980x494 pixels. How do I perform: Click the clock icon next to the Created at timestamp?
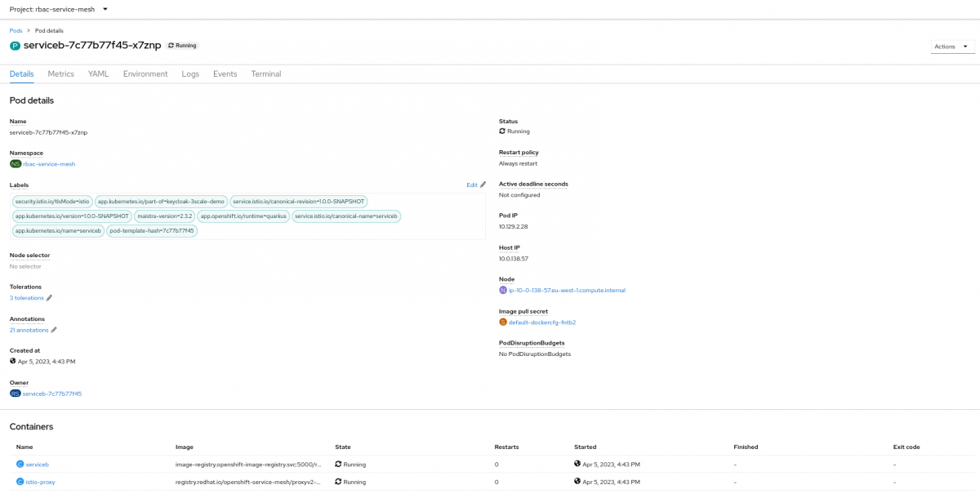point(11,361)
